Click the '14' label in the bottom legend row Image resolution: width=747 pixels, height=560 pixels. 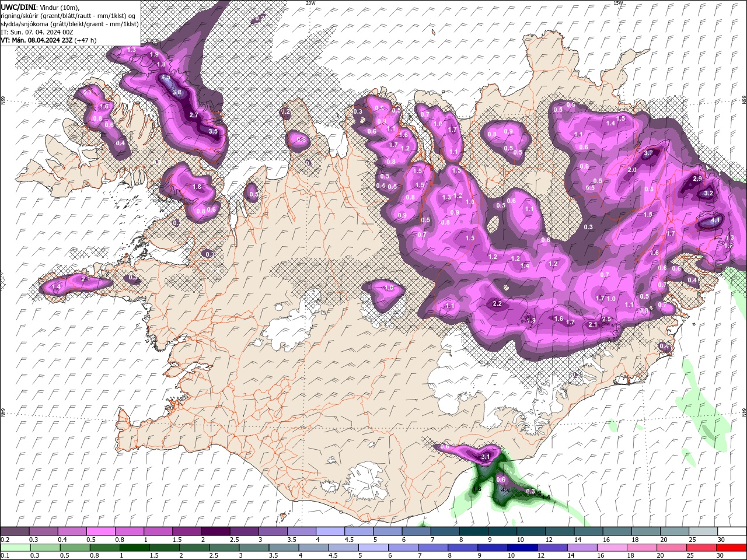pos(570,556)
